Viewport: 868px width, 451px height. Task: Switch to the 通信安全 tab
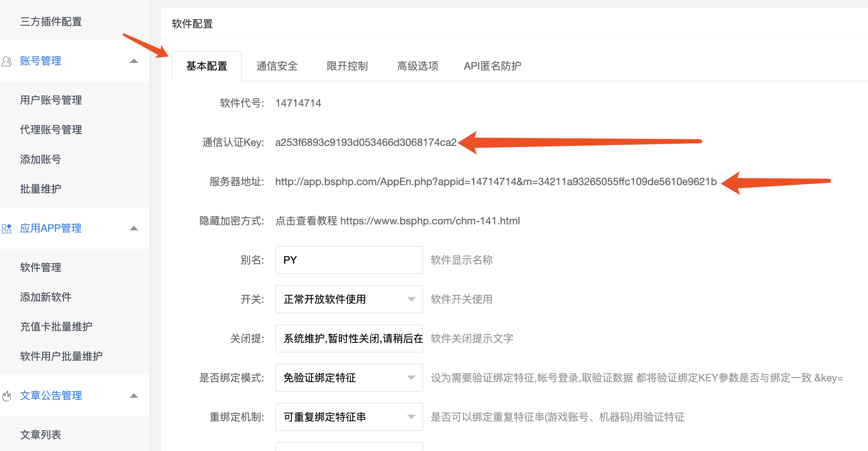pyautogui.click(x=277, y=66)
